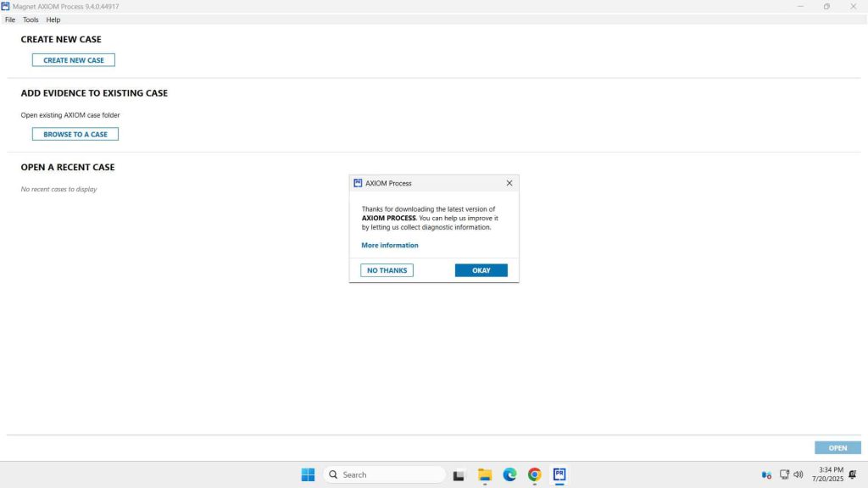Screen dimensions: 868x488
Task: Open Task View from the taskbar
Action: point(459,474)
